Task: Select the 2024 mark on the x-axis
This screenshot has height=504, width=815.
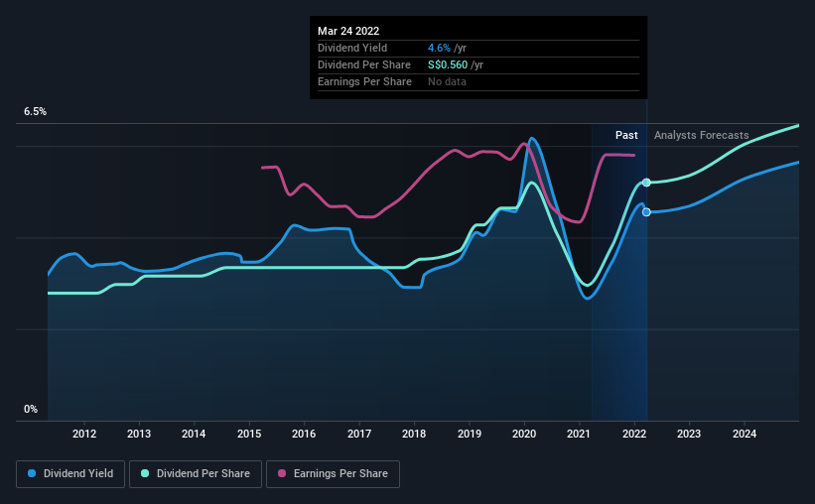Action: (x=745, y=434)
